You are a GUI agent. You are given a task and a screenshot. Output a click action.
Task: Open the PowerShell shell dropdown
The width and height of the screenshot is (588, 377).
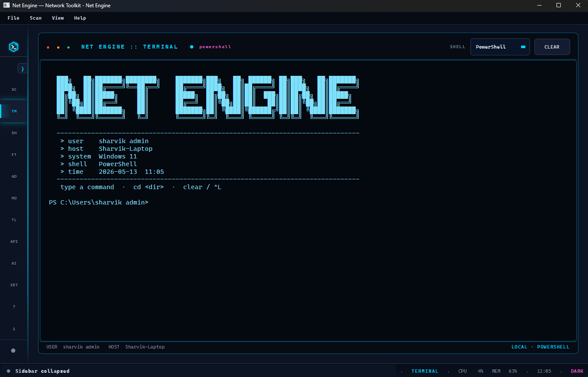point(500,47)
